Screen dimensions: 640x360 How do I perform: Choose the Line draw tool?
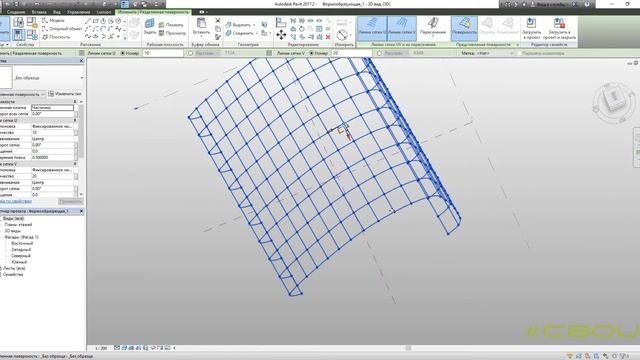pos(88,21)
